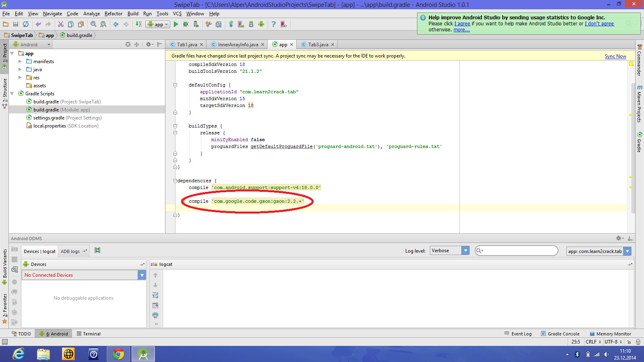The height and width of the screenshot is (362, 644).
Task: Collapse the app module tree node
Action: click(x=12, y=53)
